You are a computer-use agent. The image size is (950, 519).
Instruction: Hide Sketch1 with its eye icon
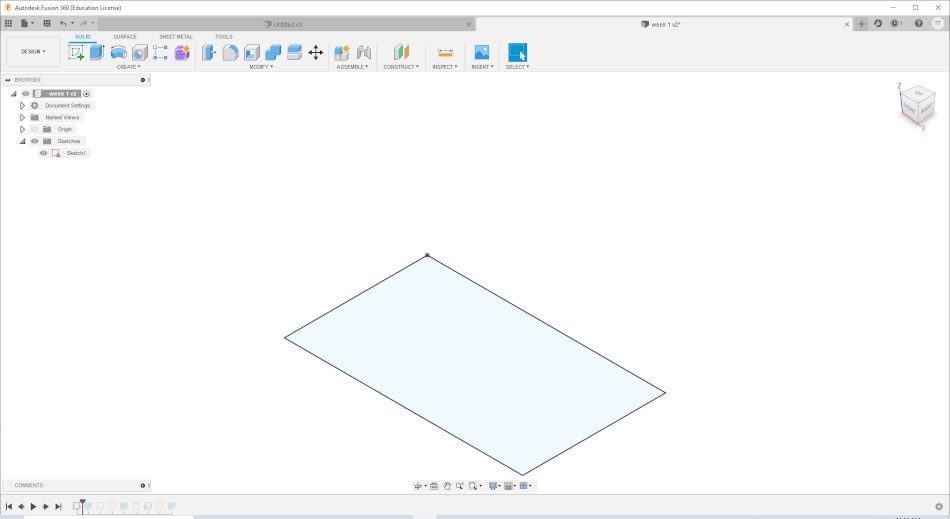(x=44, y=153)
